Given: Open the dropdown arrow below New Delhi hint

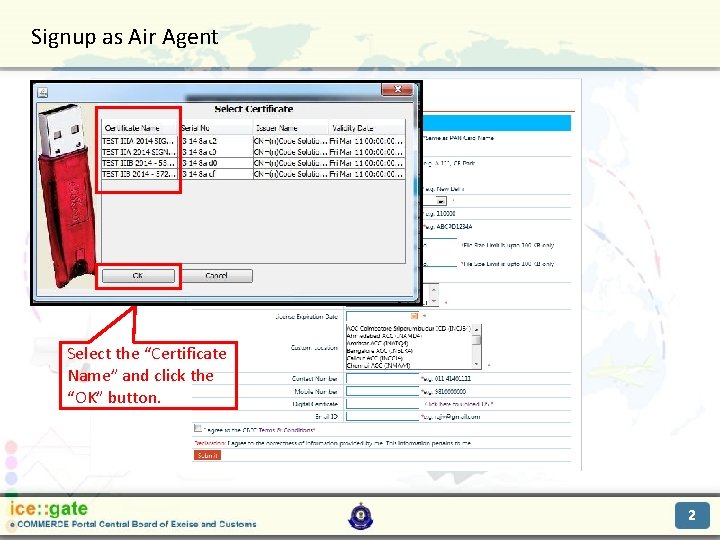Looking at the screenshot, I should 441,201.
